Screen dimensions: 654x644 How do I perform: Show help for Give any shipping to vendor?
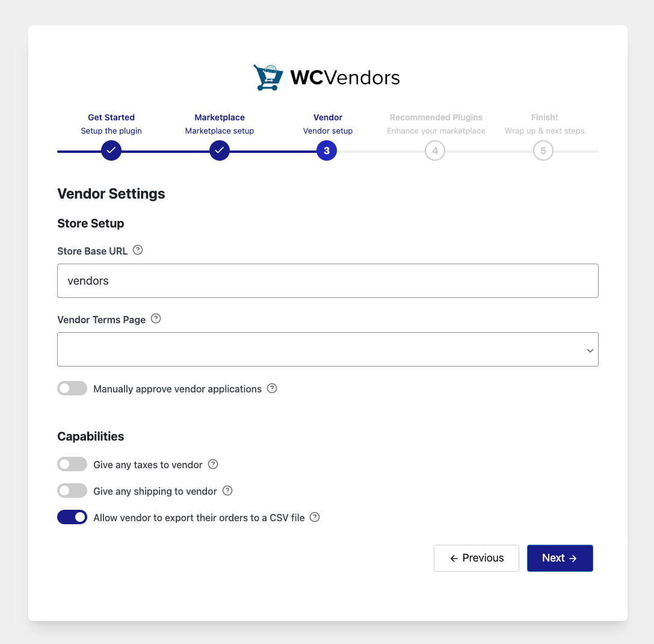227,491
